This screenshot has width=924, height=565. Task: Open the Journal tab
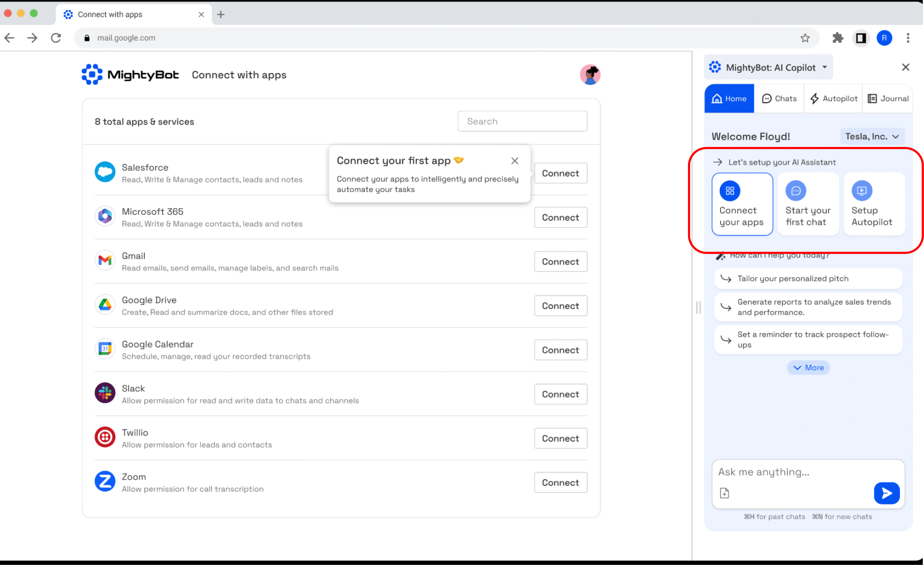[x=888, y=98]
